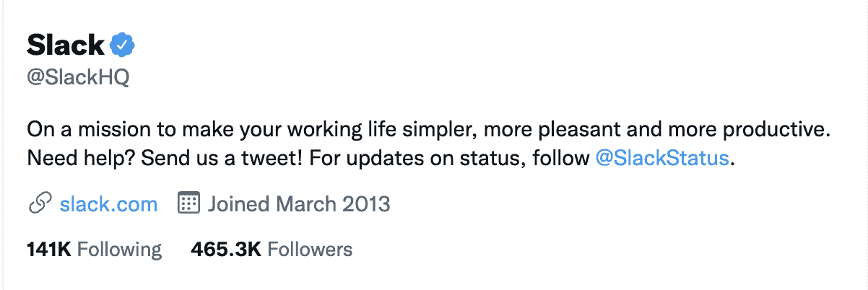Open the slack.com website link
The image size is (868, 290).
[x=108, y=204]
